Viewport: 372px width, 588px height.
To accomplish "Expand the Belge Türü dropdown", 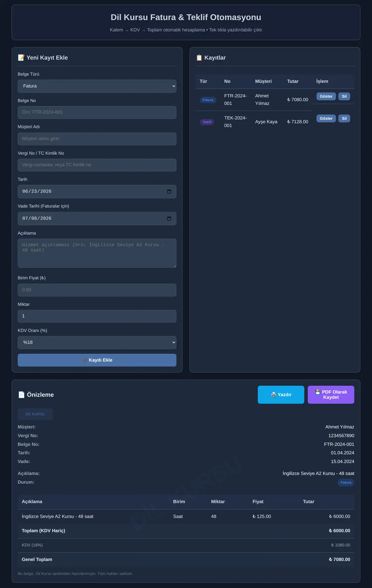I will (x=97, y=86).
